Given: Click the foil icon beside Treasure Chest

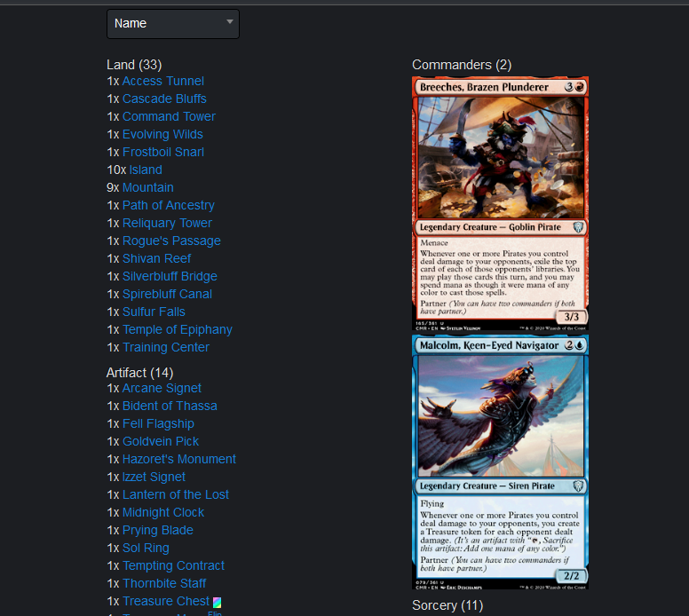Looking at the screenshot, I should pos(217,602).
